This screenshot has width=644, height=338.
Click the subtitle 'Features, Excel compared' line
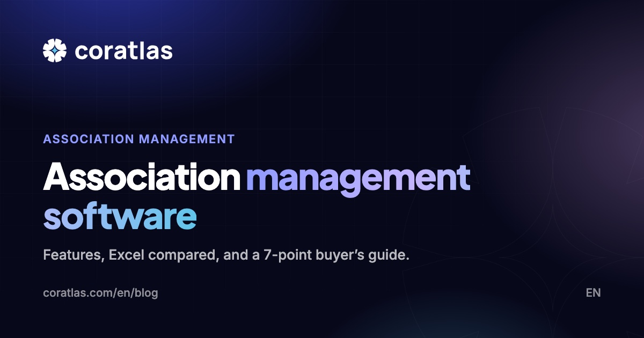[226, 255]
